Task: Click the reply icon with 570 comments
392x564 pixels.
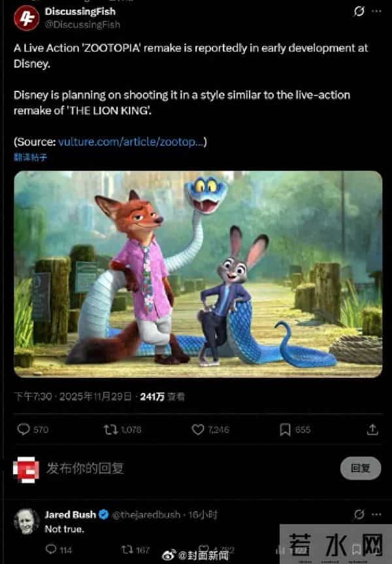Action: click(24, 429)
